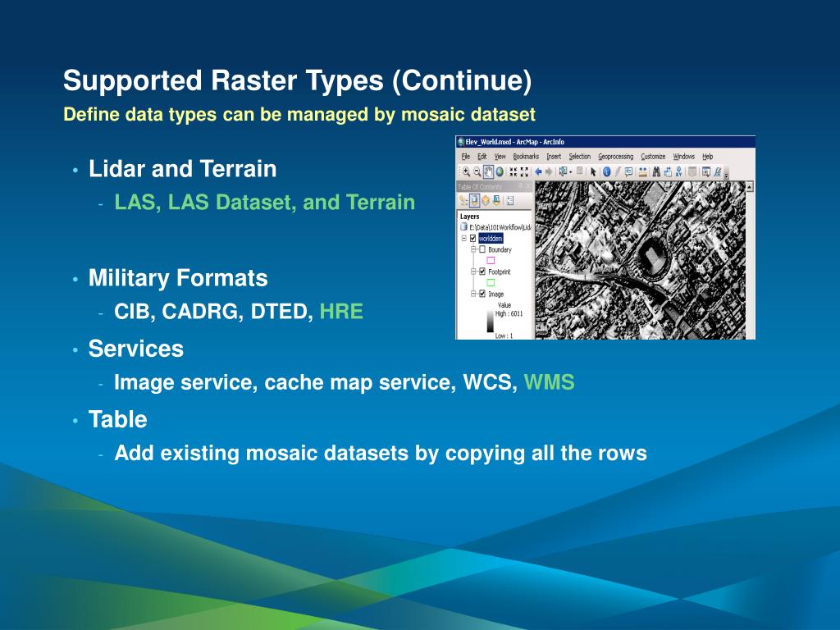Choose the Select Elements black pointer tool
Viewport: 840px width, 630px height.
pos(593,171)
